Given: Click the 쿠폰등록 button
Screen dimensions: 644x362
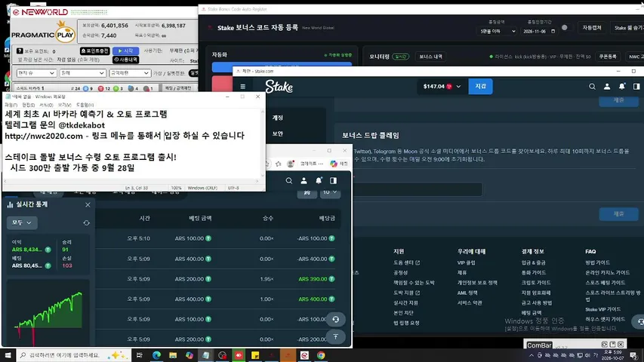Looking at the screenshot, I should pyautogui.click(x=608, y=57).
